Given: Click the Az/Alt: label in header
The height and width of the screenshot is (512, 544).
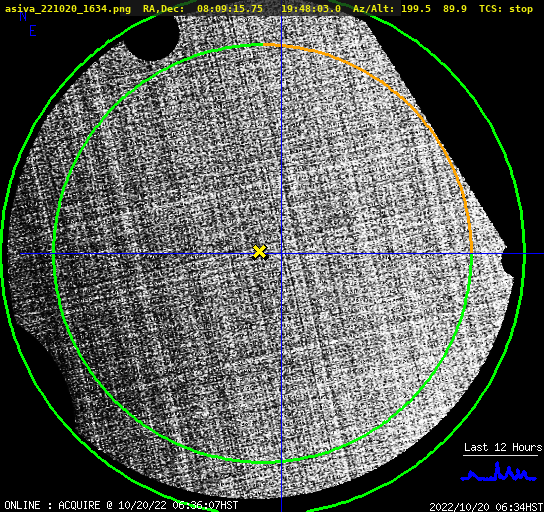Looking at the screenshot, I should (374, 8).
